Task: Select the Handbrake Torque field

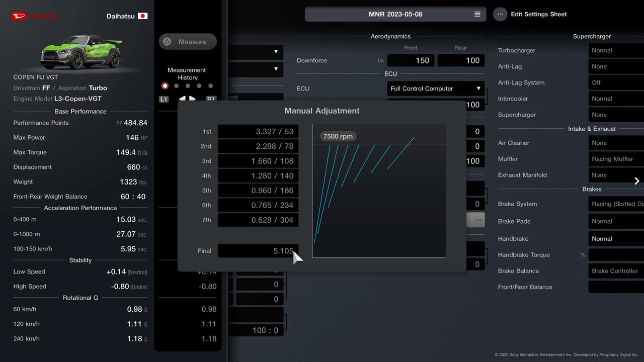Action: [616, 255]
